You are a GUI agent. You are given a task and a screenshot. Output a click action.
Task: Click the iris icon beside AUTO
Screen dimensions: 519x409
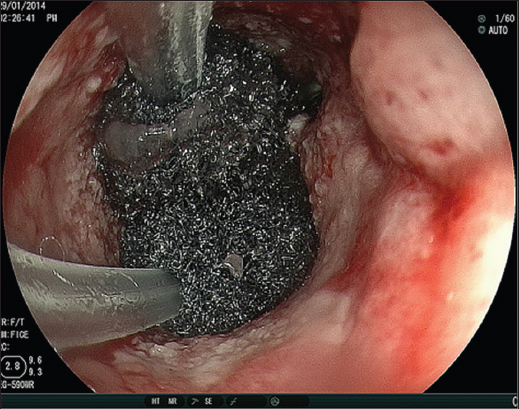click(482, 30)
